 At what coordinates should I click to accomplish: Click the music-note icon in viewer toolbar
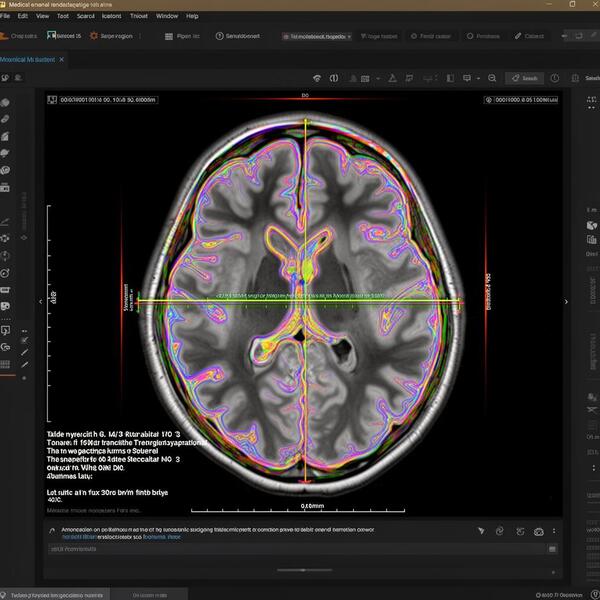pos(409,78)
